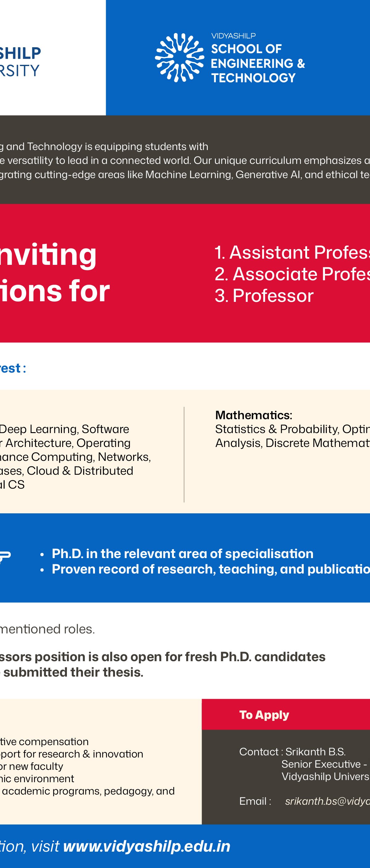Click the Machine Learning, Generative AI line
The height and width of the screenshot is (868, 370).
tap(184, 174)
